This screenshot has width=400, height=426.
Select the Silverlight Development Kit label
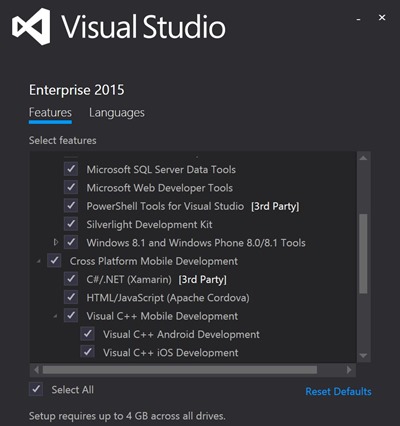pyautogui.click(x=149, y=224)
